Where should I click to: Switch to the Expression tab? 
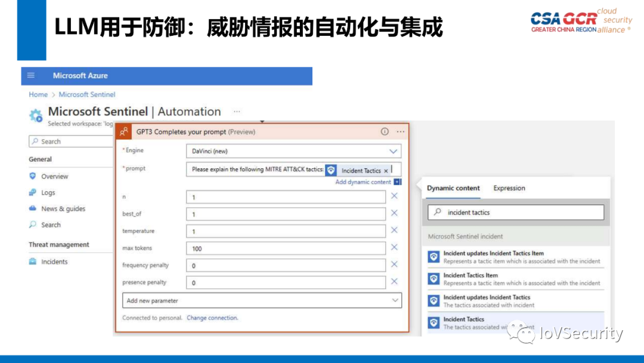(509, 188)
